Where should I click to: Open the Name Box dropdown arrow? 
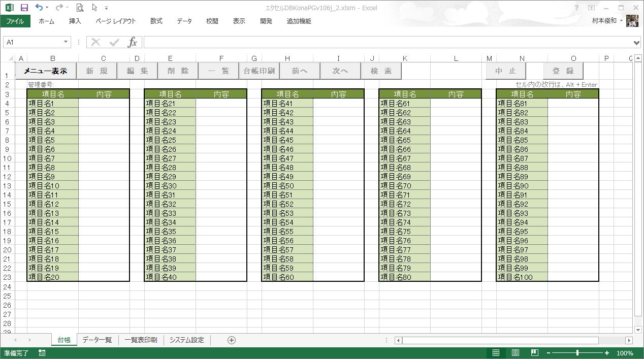[x=66, y=42]
